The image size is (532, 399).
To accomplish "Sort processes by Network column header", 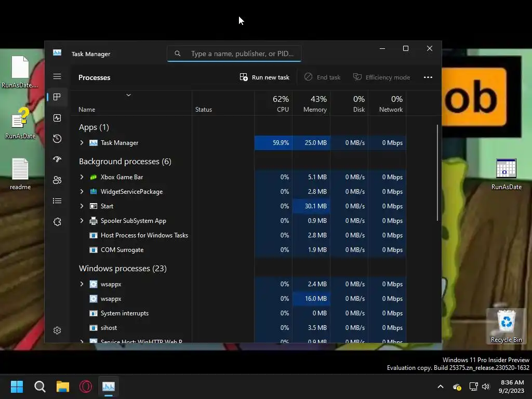I will point(388,104).
